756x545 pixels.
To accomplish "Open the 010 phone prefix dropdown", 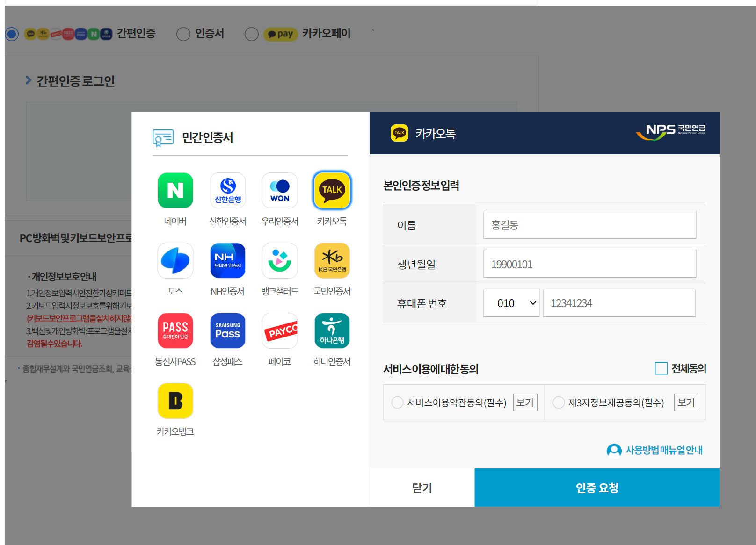I will point(511,303).
